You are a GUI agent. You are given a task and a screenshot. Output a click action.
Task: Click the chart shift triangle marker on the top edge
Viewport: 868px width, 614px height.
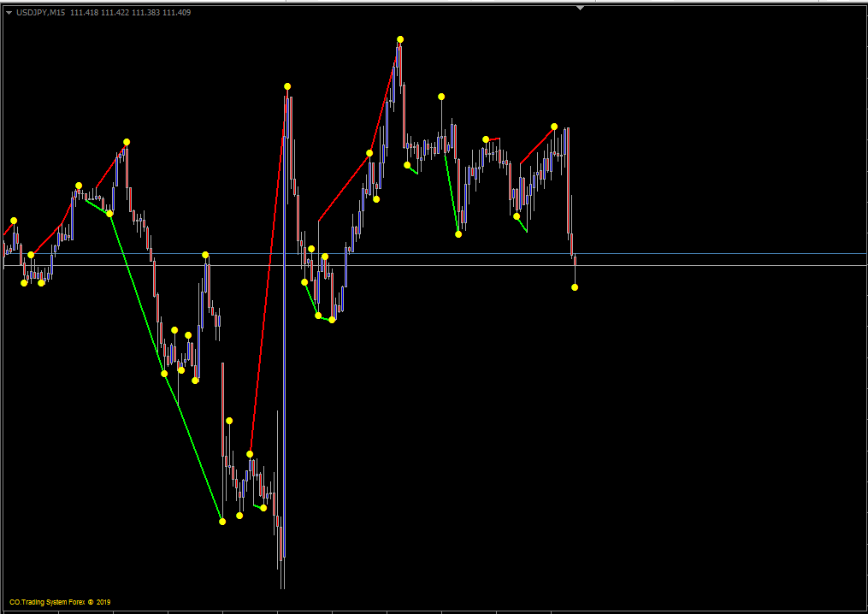coord(580,8)
